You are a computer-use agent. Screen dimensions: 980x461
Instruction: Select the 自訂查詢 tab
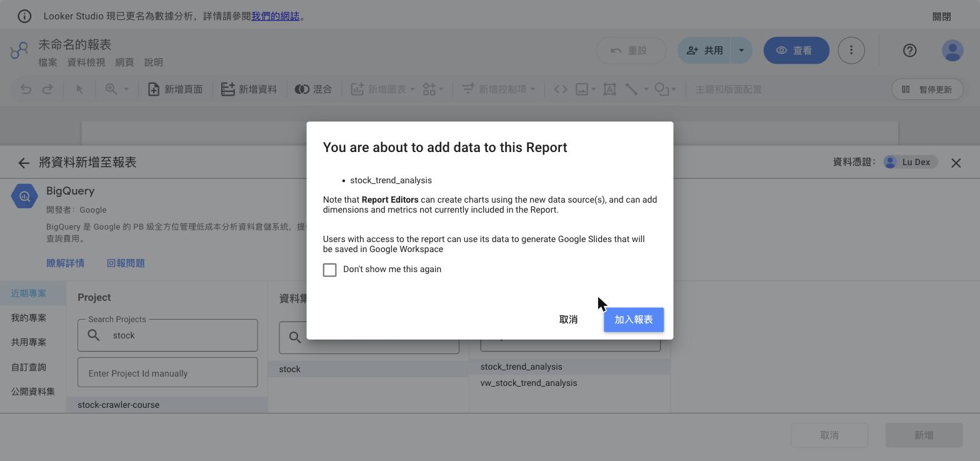point(33,367)
